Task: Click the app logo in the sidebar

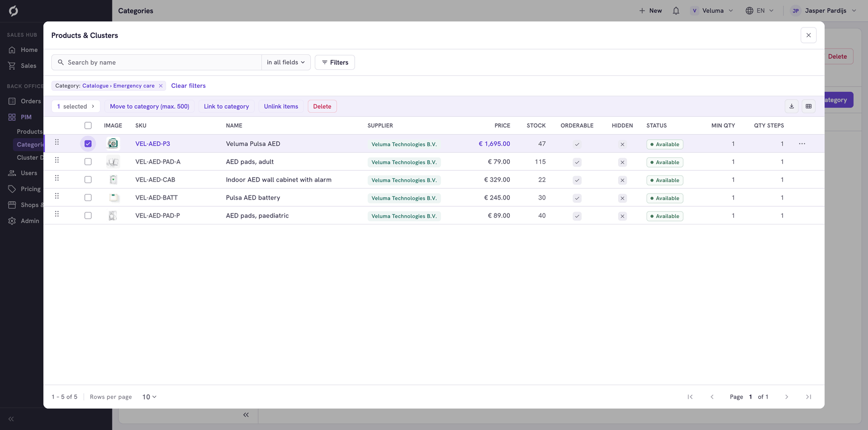Action: click(x=13, y=10)
